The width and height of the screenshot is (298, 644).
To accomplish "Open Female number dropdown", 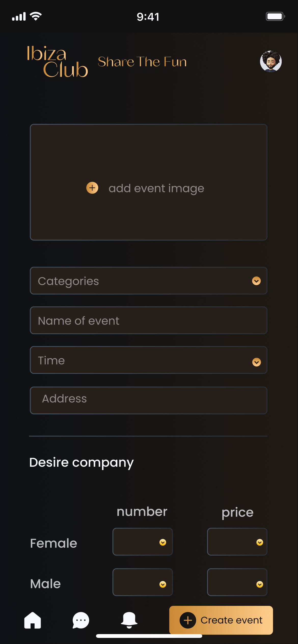I will pyautogui.click(x=143, y=541).
